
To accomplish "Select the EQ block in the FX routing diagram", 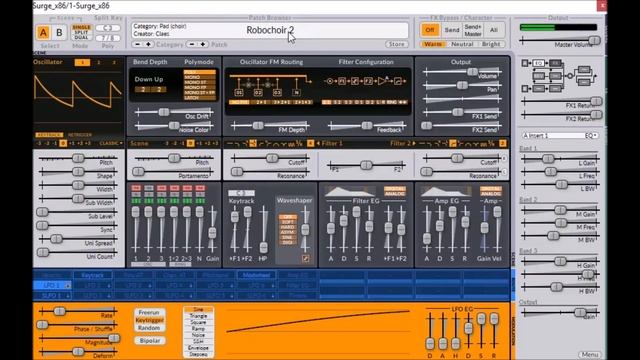I will pos(539,63).
